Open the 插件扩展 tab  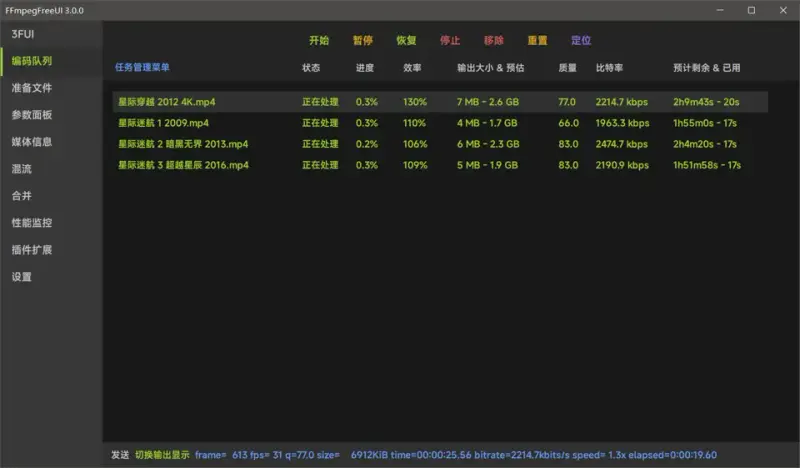32,250
